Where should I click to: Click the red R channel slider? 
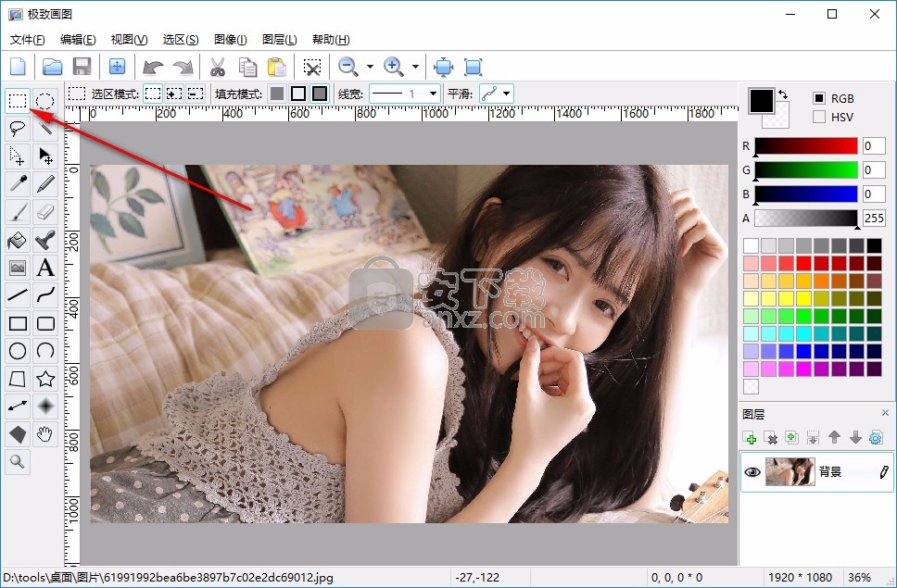[x=806, y=146]
